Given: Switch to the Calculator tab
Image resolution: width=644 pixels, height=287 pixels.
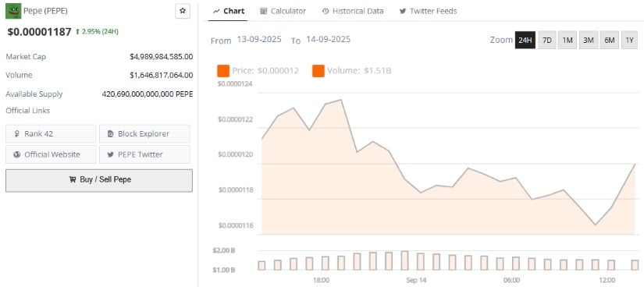Looking at the screenshot, I should click(x=283, y=11).
